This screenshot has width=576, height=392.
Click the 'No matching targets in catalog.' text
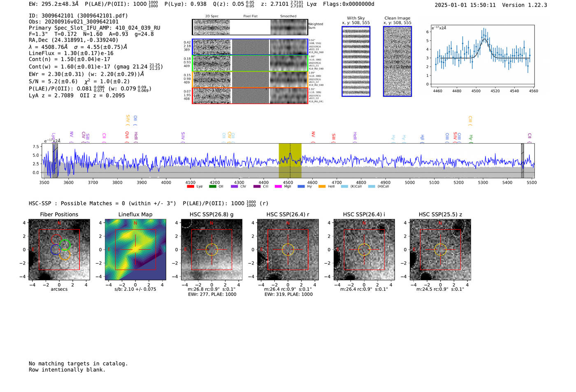pyautogui.click(x=78, y=364)
